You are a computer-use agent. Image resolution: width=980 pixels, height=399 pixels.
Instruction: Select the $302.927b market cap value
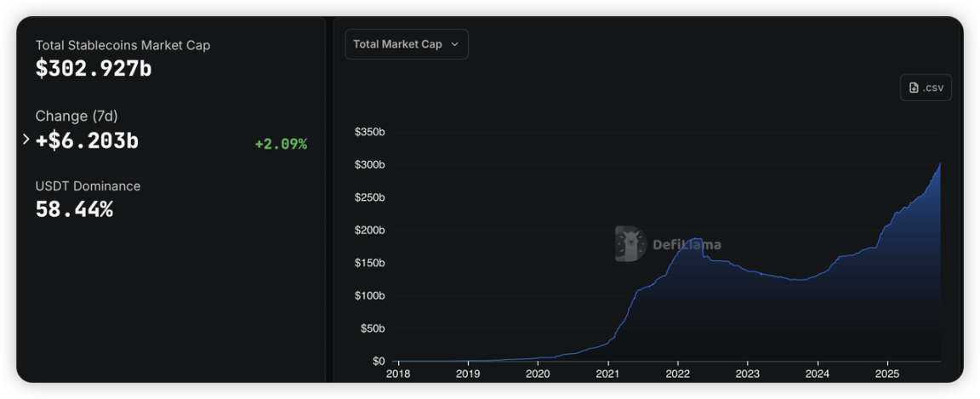(94, 69)
